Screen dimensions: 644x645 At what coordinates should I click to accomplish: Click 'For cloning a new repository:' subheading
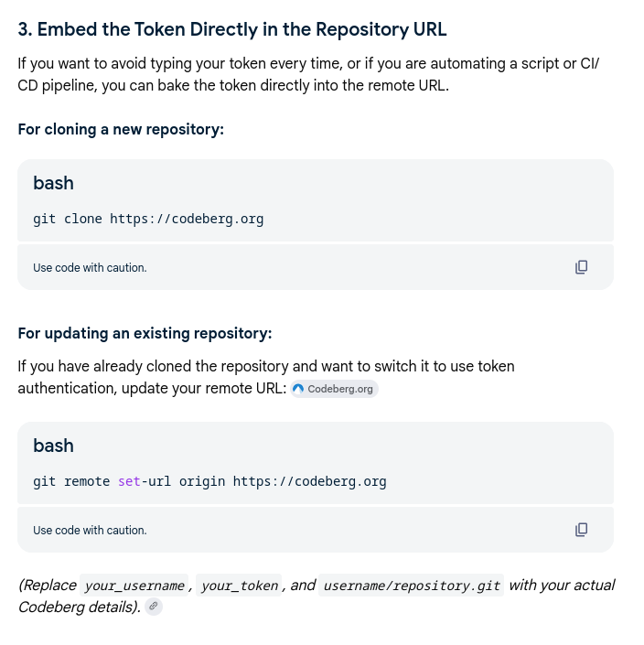click(x=121, y=129)
